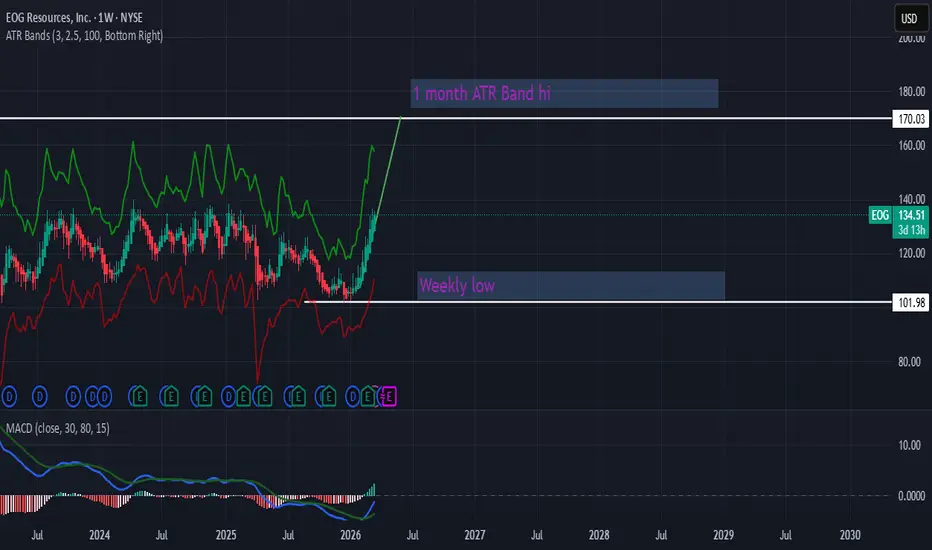This screenshot has height=550, width=932.
Task: Click the leftmost D dividend marker at the chart edge
Action: click(8, 397)
